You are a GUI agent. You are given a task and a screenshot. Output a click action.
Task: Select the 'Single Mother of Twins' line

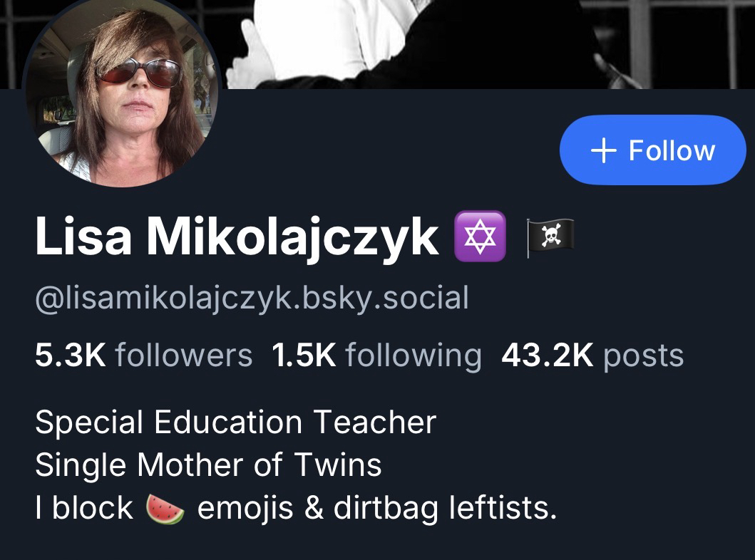[208, 465]
